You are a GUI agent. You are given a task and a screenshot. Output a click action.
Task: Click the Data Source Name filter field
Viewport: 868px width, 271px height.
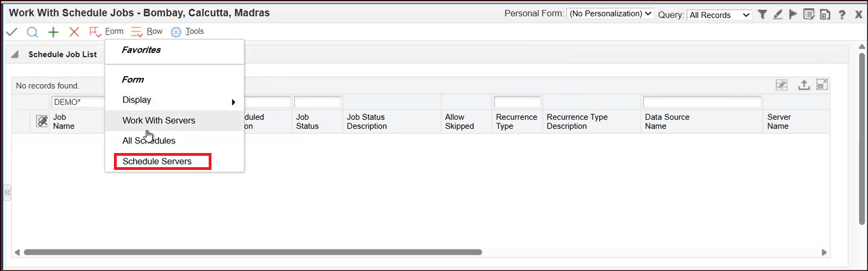click(702, 102)
